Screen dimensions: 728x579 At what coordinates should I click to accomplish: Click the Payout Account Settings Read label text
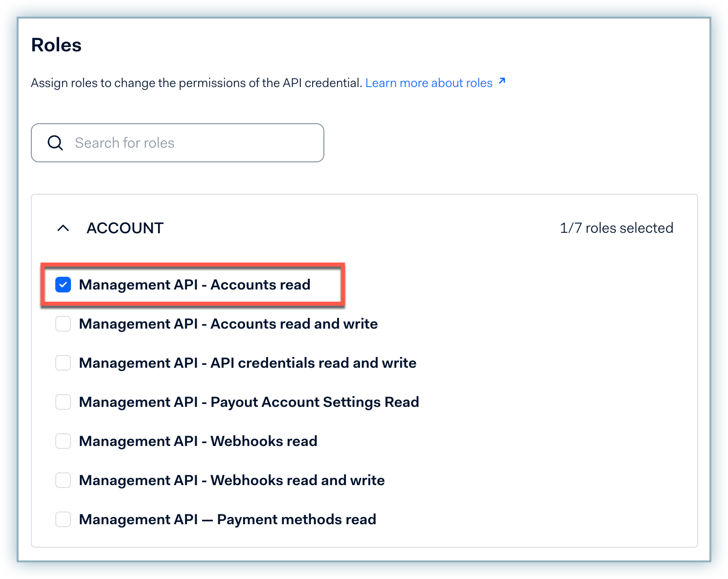click(x=249, y=402)
